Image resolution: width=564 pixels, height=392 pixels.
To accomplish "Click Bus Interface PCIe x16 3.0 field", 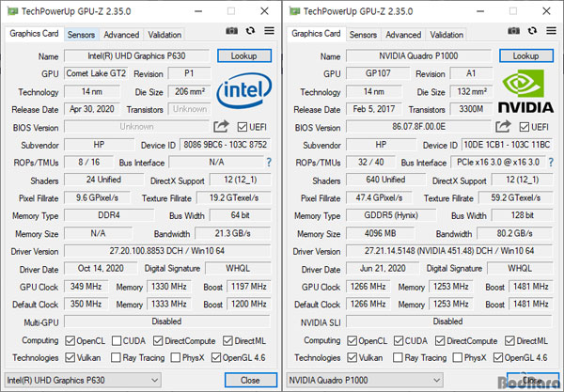I will tap(498, 163).
